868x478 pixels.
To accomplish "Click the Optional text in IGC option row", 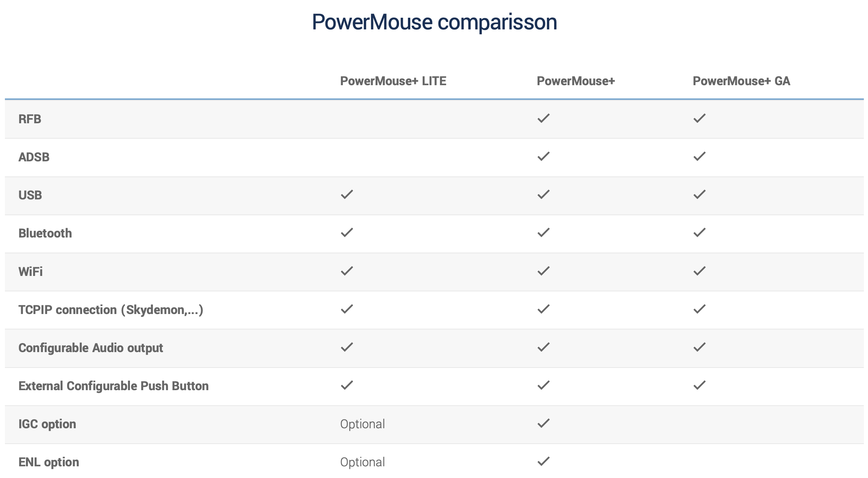I will point(362,424).
